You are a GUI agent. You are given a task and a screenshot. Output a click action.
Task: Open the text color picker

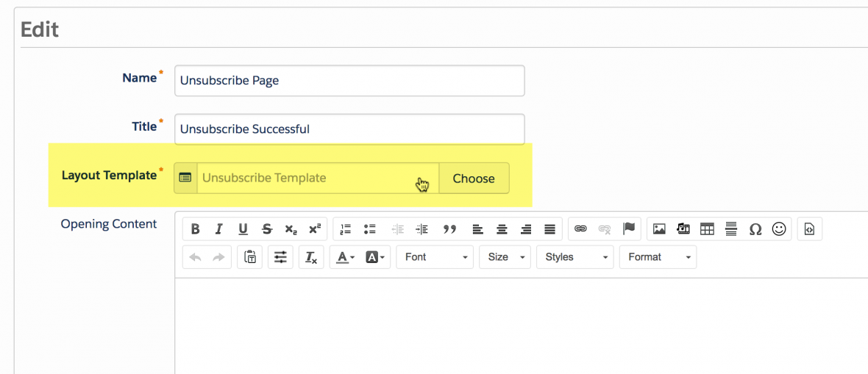point(344,257)
